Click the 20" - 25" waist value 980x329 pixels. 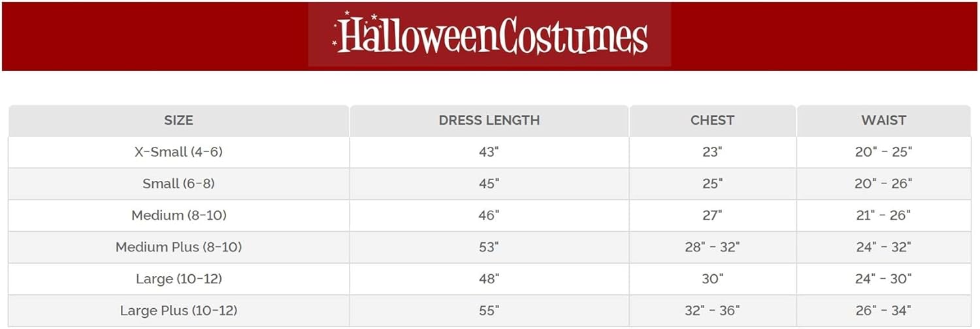(883, 152)
